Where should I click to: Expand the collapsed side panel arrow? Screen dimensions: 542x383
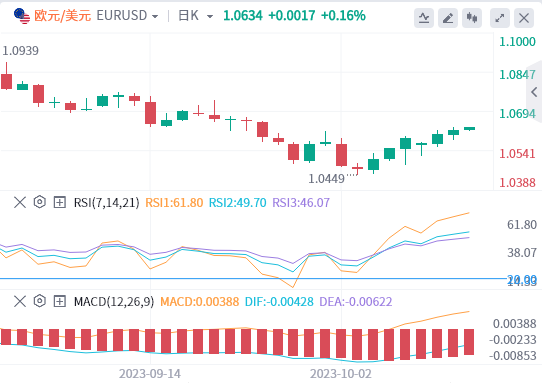point(534,92)
